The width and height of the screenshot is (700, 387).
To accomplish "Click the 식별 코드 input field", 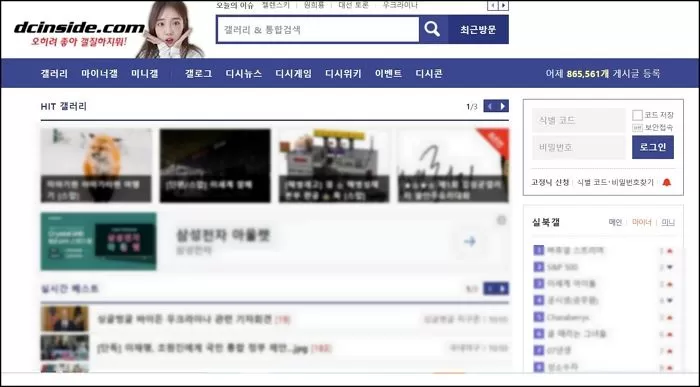I will [579, 120].
